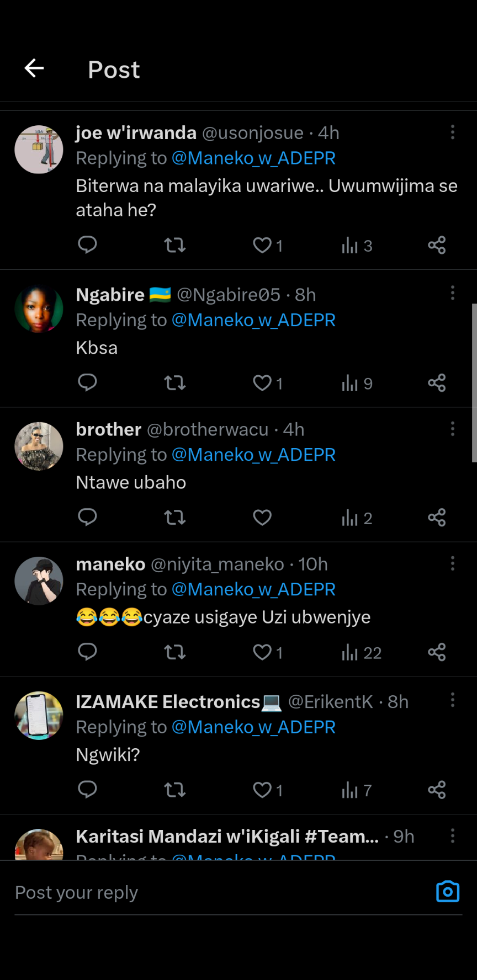Image resolution: width=477 pixels, height=980 pixels.
Task: Share joe w'irwanda's reply
Action: click(x=437, y=244)
